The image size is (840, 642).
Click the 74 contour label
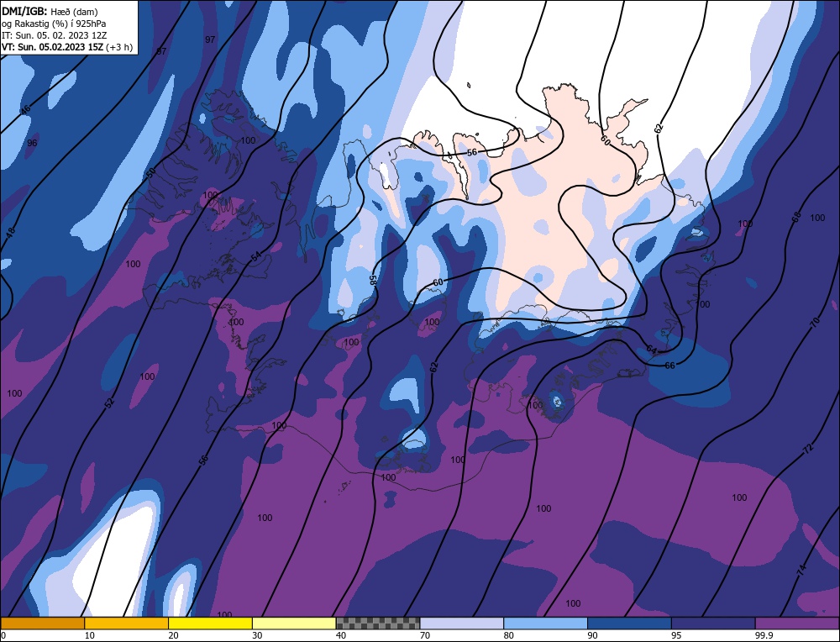(801, 571)
